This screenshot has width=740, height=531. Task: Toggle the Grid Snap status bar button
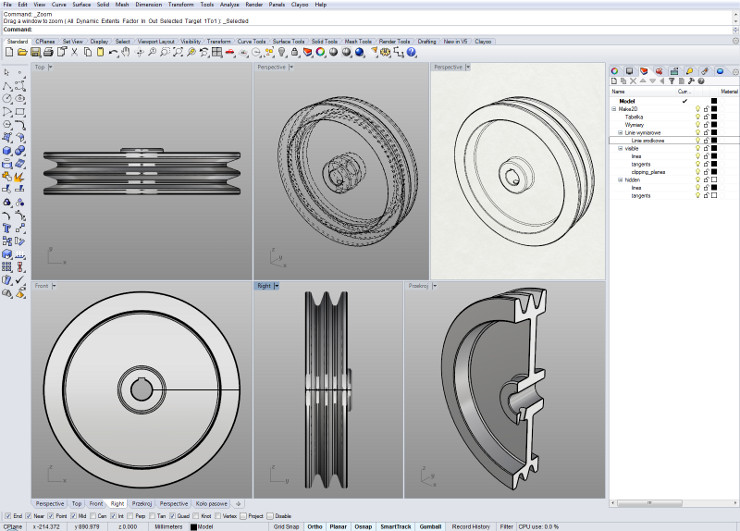pyautogui.click(x=286, y=527)
